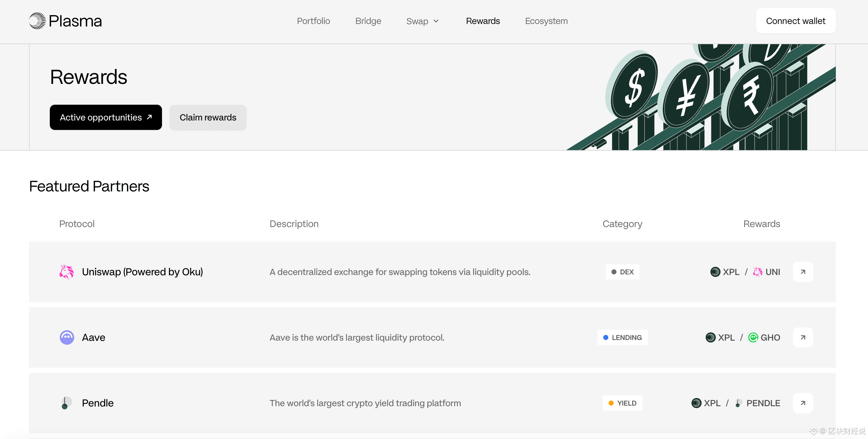Click Active opportunities button

point(106,117)
